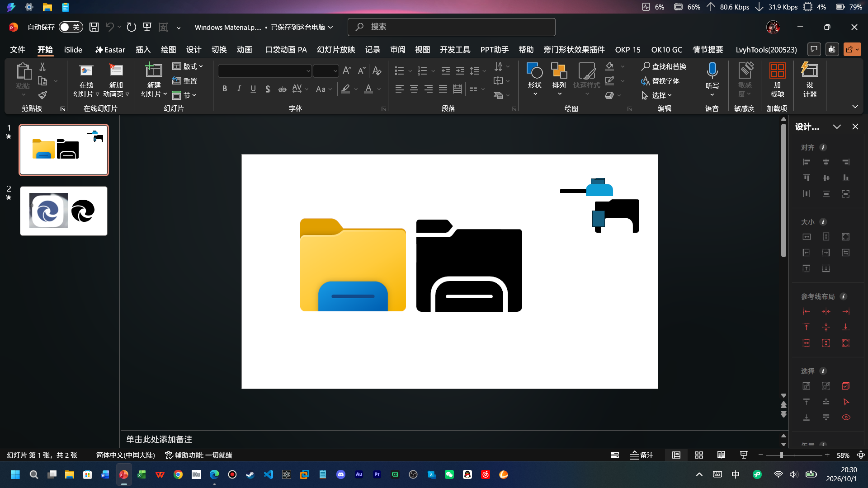Click the zoom slider handle
The image size is (868, 488).
[x=781, y=455]
